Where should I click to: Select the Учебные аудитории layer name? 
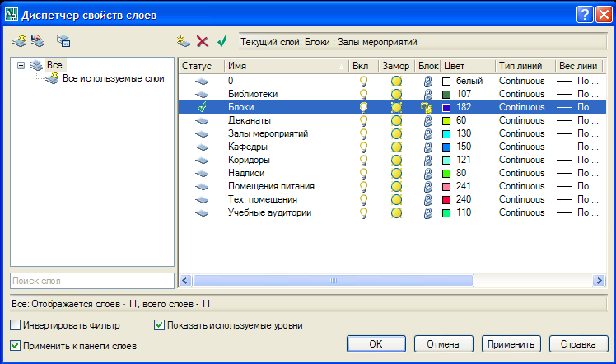click(269, 212)
